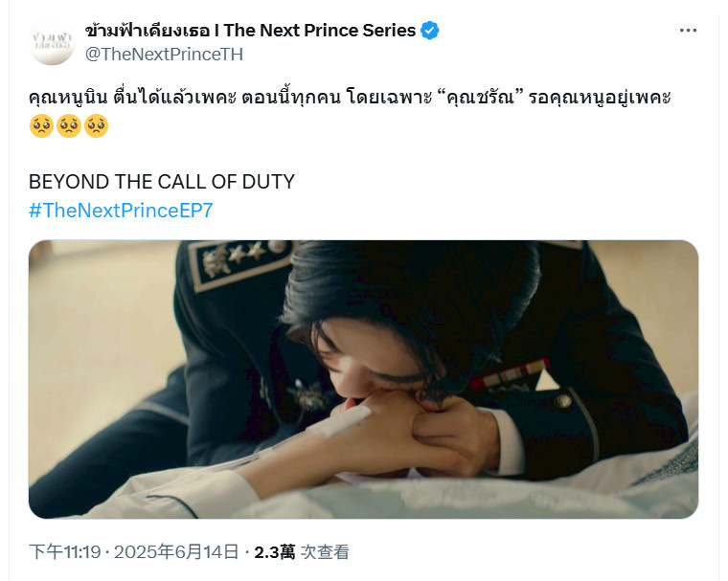Click the quoted name “คุณชรัณ” in the tweet

(480, 98)
